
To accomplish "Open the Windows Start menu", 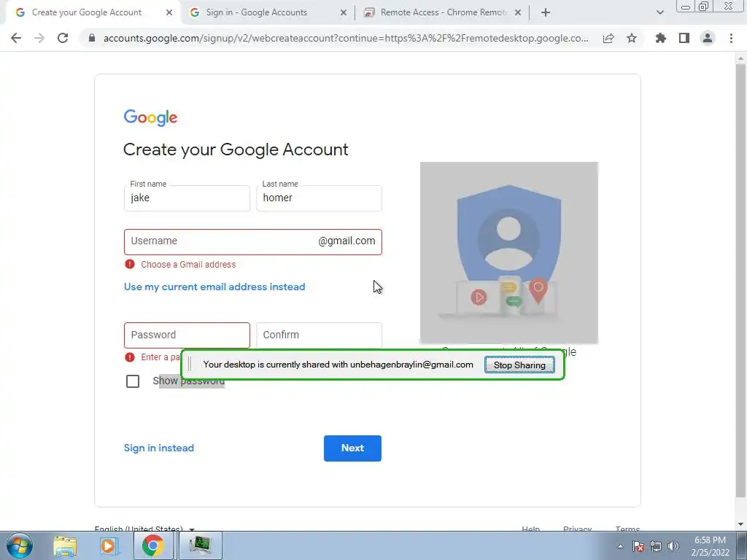I will point(20,545).
